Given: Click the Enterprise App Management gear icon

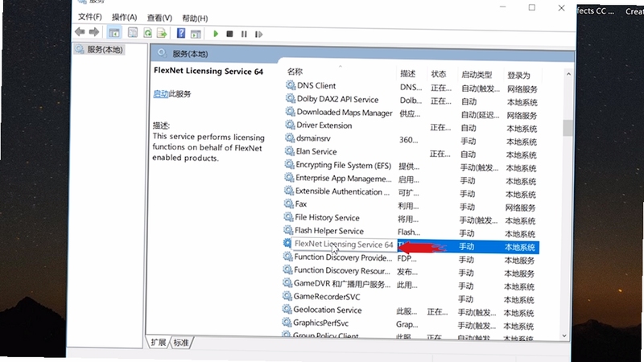Looking at the screenshot, I should coord(289,177).
